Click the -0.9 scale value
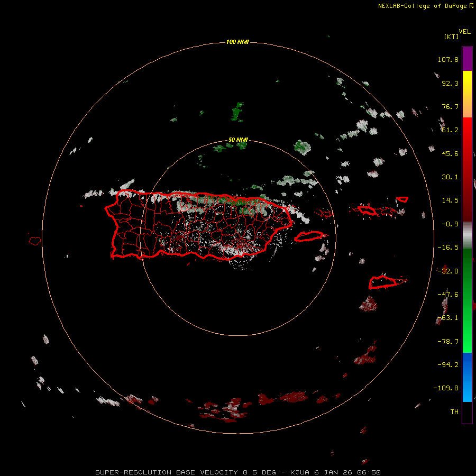The height and width of the screenshot is (476, 476). tap(450, 224)
